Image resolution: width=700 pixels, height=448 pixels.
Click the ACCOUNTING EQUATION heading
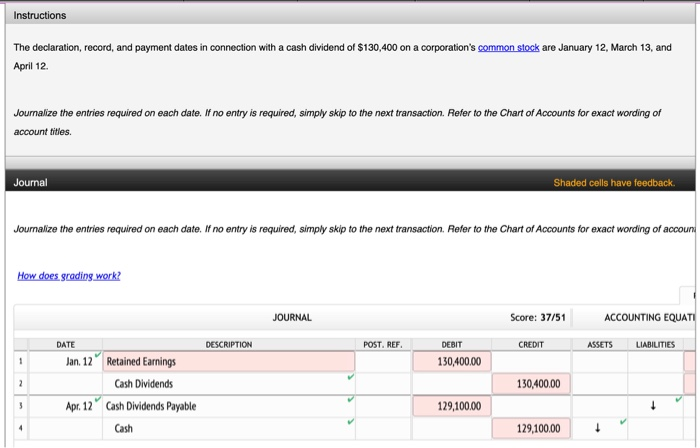(x=650, y=318)
